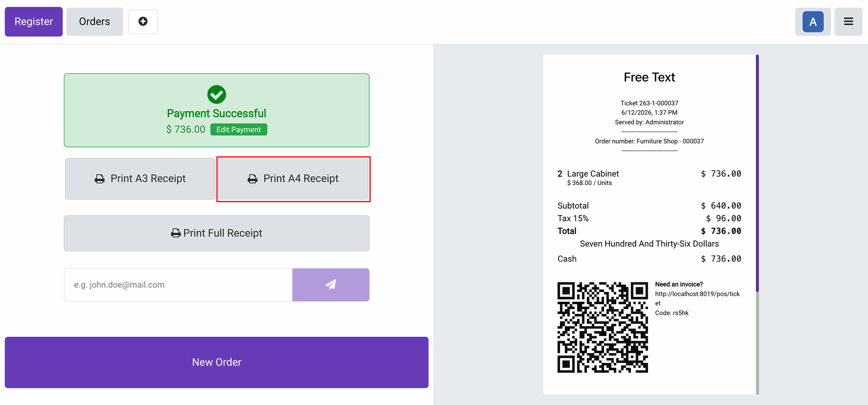
Task: Start a New Order
Action: (217, 362)
